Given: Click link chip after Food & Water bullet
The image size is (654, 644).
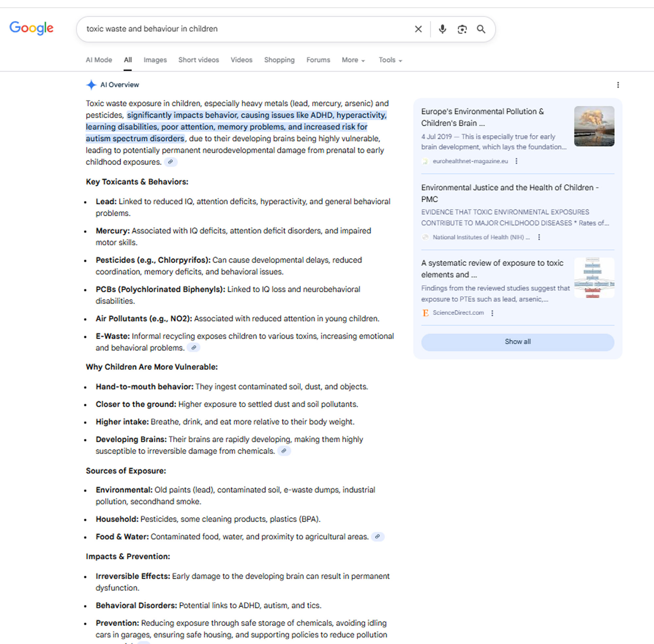Looking at the screenshot, I should 377,536.
